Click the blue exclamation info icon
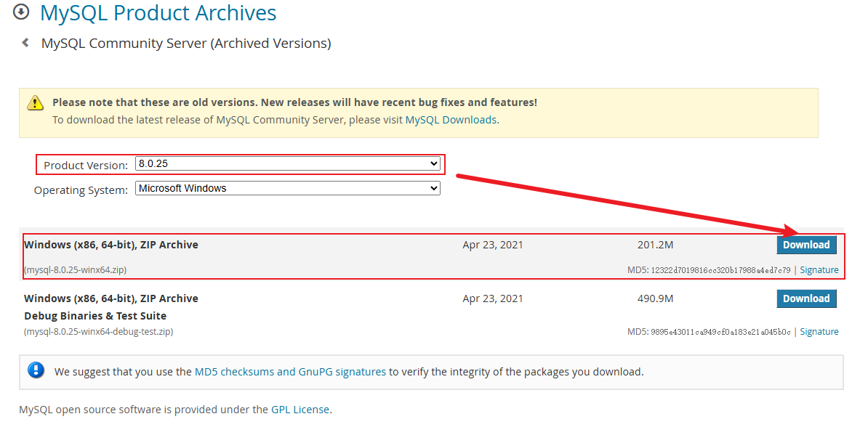Screen dimensions: 868x435 click(36, 370)
